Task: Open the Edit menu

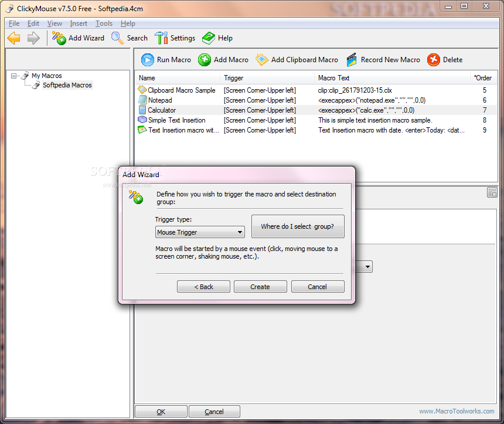Action: pyautogui.click(x=33, y=23)
